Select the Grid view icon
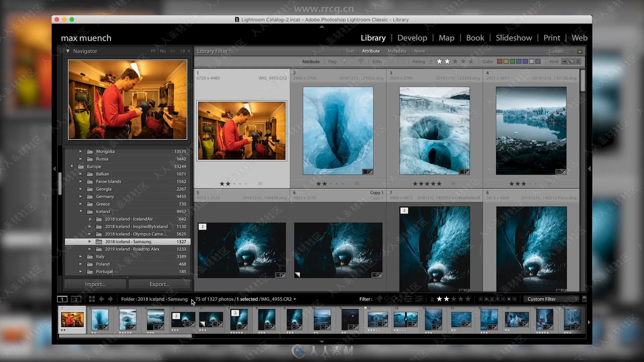Viewport: 644px width, 362px height. (91, 299)
